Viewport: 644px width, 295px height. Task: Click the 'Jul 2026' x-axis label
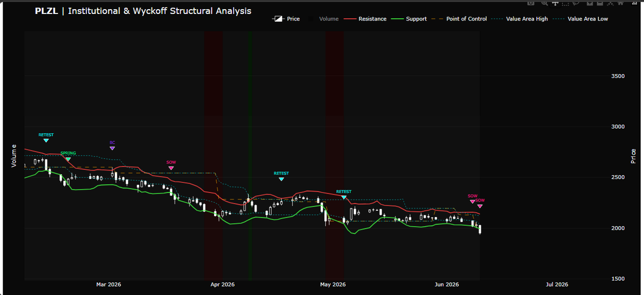click(x=557, y=284)
